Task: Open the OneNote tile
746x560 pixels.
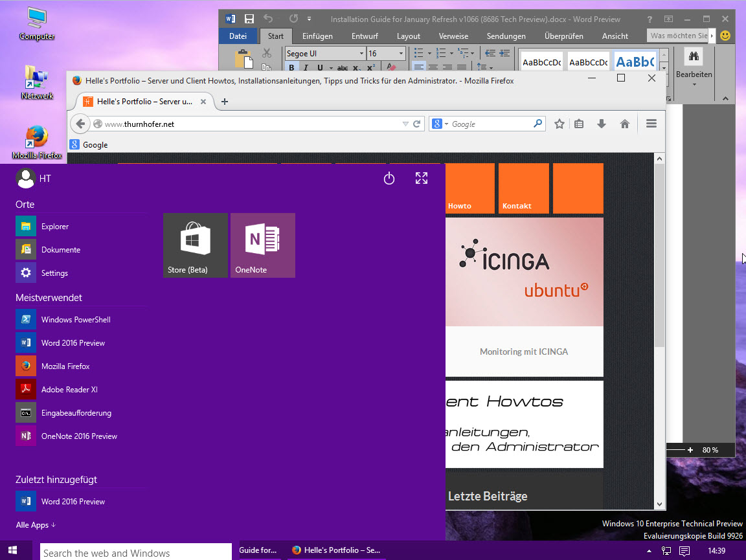Action: pos(263,245)
